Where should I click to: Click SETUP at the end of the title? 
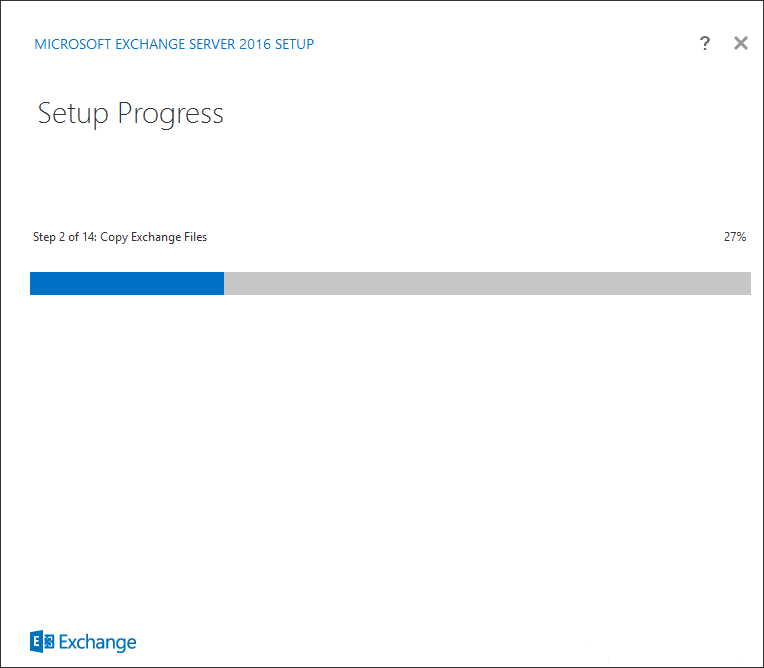[294, 44]
